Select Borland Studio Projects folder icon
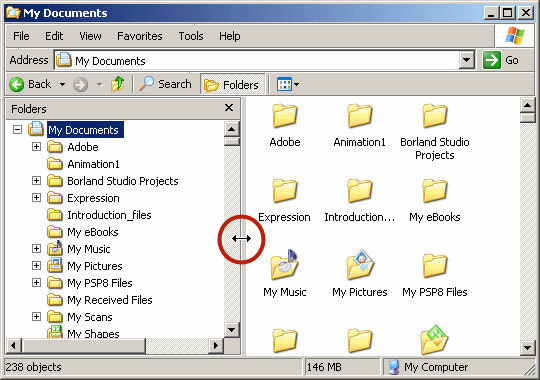Screen dimensions: 540x380 pos(435,116)
